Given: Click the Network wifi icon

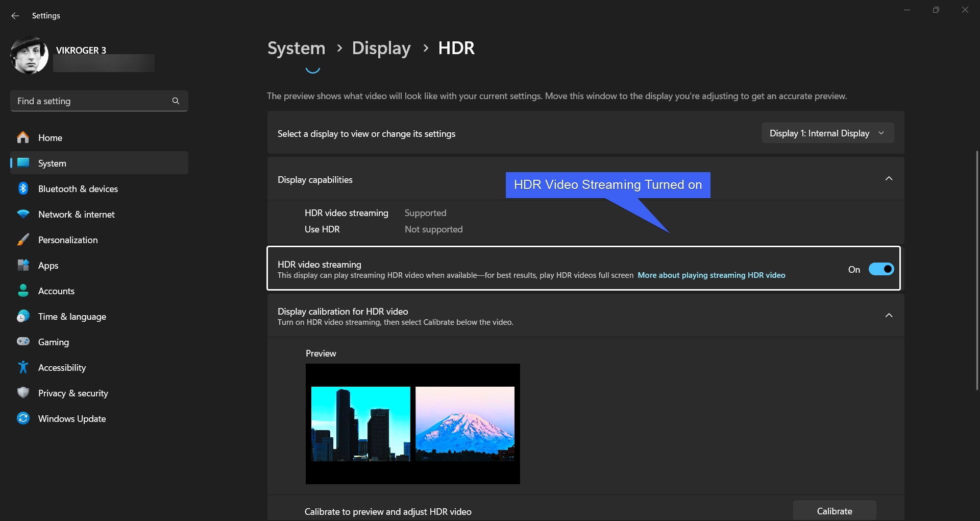Looking at the screenshot, I should click(23, 214).
